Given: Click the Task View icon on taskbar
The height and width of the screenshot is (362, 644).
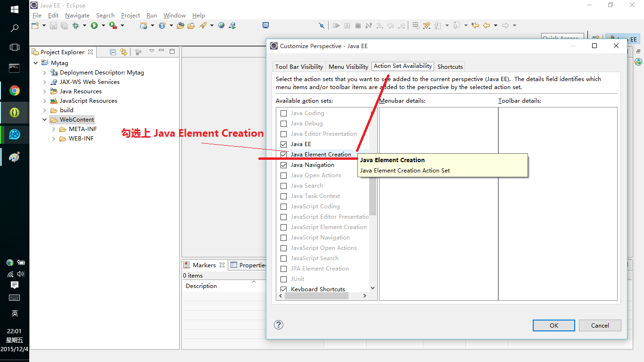Looking at the screenshot, I should (15, 47).
